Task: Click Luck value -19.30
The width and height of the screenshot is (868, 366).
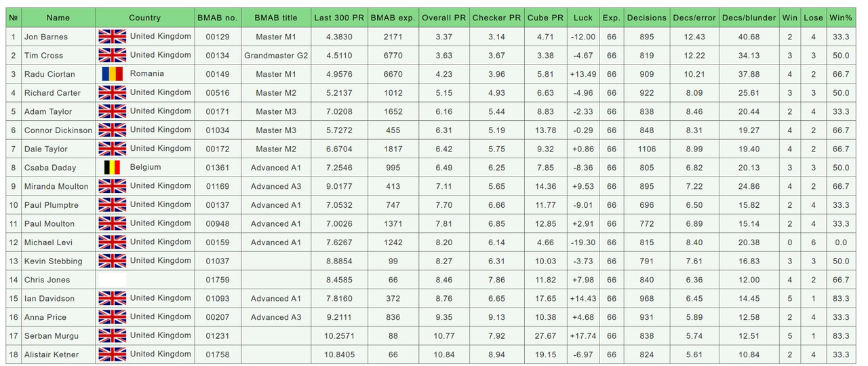Action: tap(583, 242)
